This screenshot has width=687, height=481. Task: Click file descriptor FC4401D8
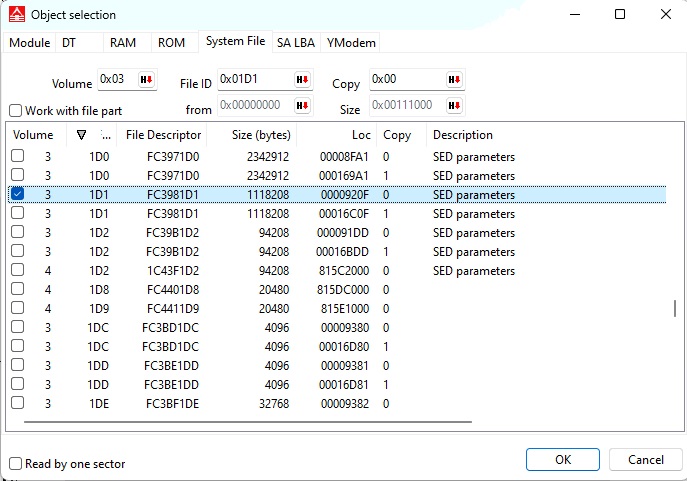click(x=173, y=290)
